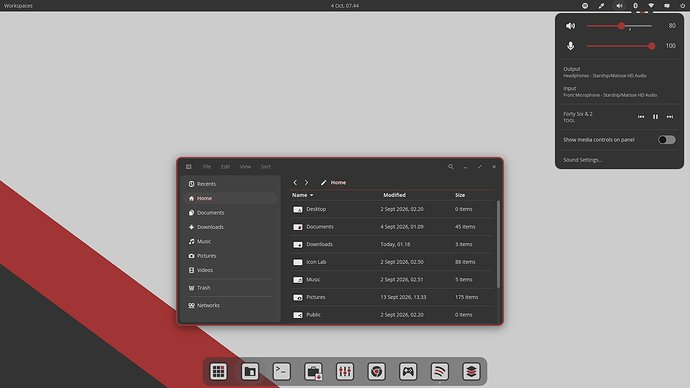Skip to previous track
This screenshot has width=690, height=388.
click(641, 117)
